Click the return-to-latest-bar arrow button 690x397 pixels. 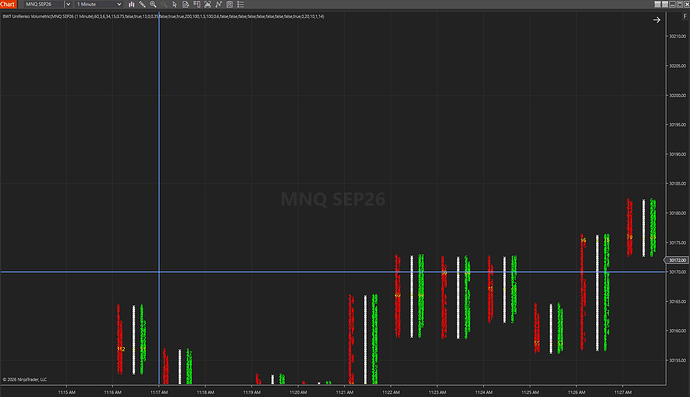click(657, 20)
